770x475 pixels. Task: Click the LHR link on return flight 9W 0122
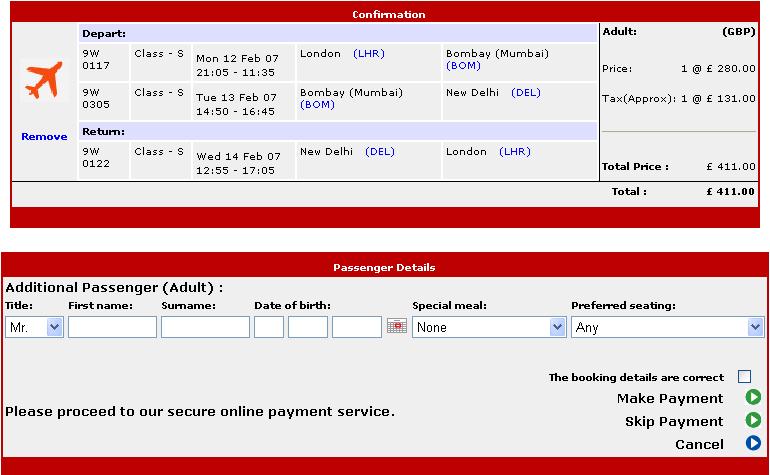(x=515, y=152)
